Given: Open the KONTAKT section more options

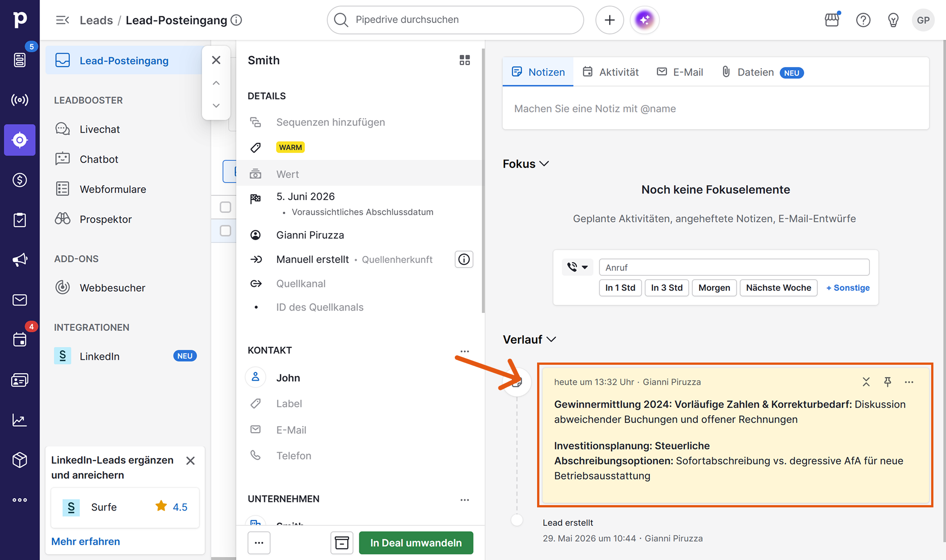Looking at the screenshot, I should click(x=465, y=351).
